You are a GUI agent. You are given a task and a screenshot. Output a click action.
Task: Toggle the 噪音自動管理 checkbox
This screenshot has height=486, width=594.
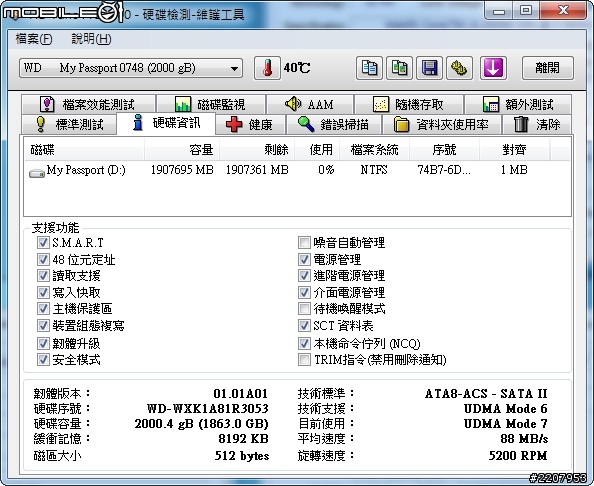tap(304, 242)
